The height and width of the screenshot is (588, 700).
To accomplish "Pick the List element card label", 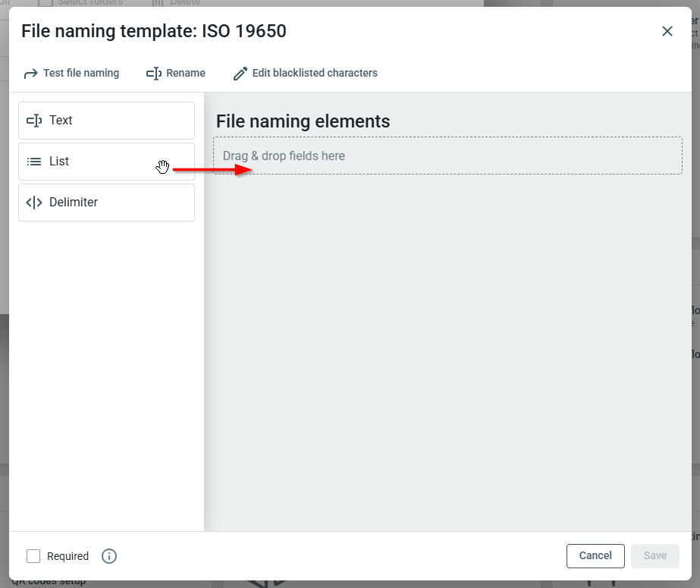I will tap(59, 162).
